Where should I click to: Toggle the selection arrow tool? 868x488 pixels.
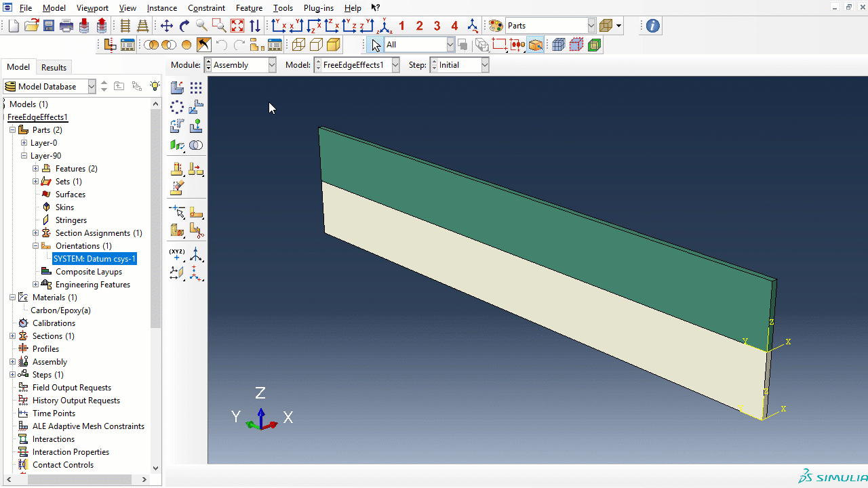point(376,45)
